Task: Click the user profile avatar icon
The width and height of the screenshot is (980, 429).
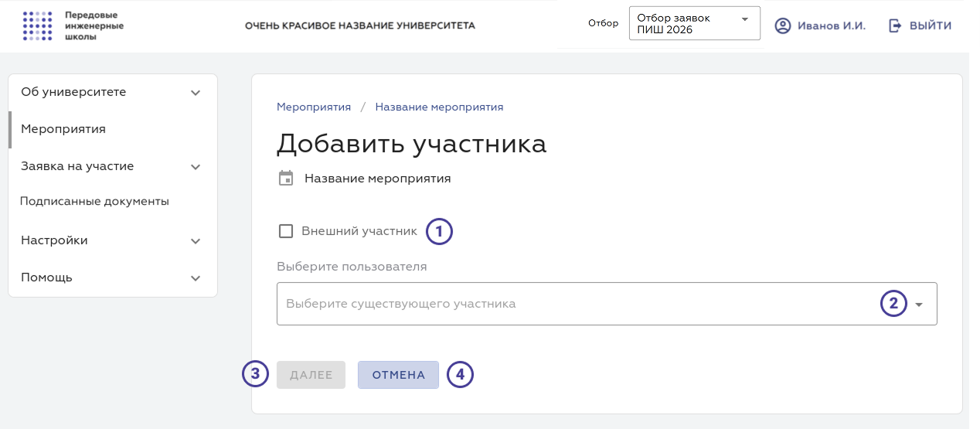Action: point(783,26)
